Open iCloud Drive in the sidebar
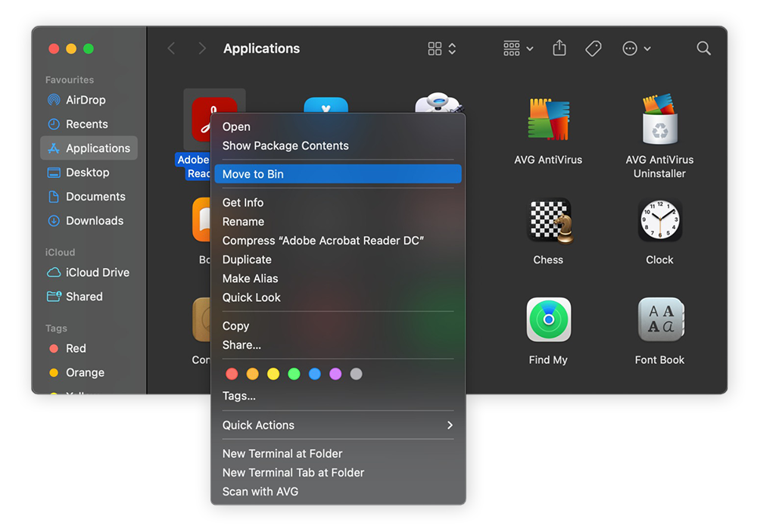 point(89,272)
